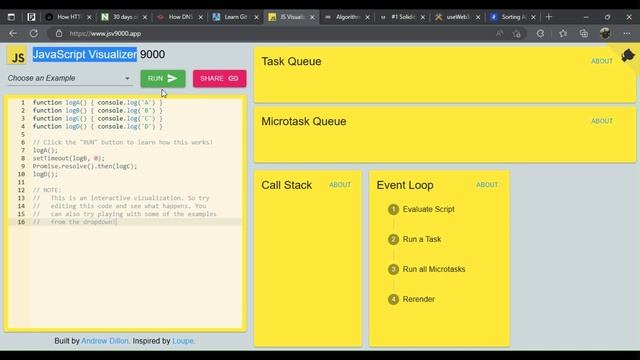This screenshot has width=640, height=360.
Task: Click code line 1 function logA
Action: tap(98, 102)
